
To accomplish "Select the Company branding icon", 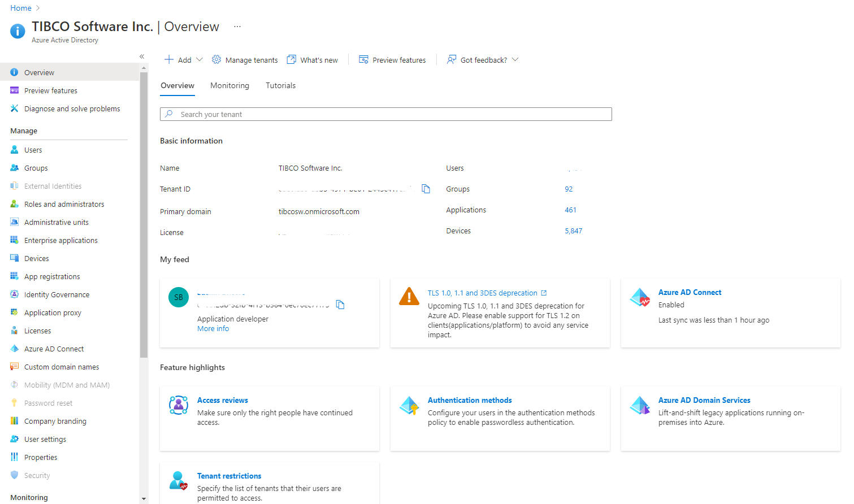I will [15, 421].
